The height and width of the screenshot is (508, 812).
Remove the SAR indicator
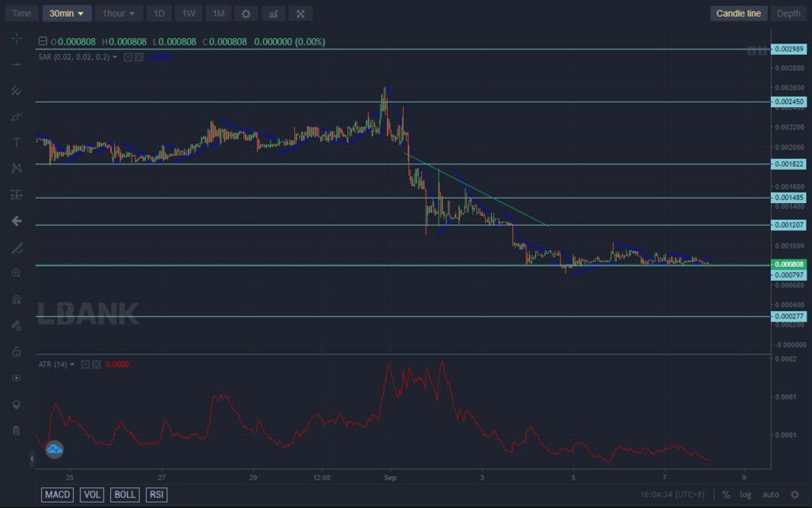(x=139, y=57)
